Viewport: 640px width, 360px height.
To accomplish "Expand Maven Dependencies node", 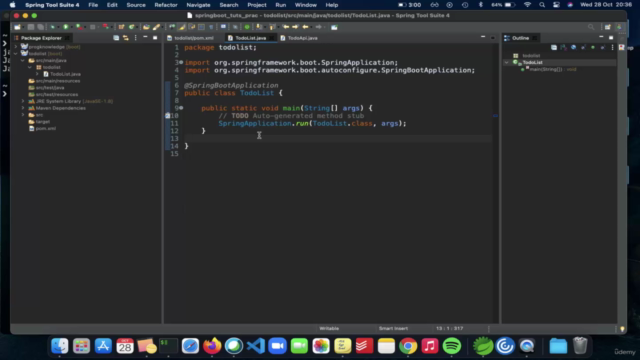I will point(23,108).
